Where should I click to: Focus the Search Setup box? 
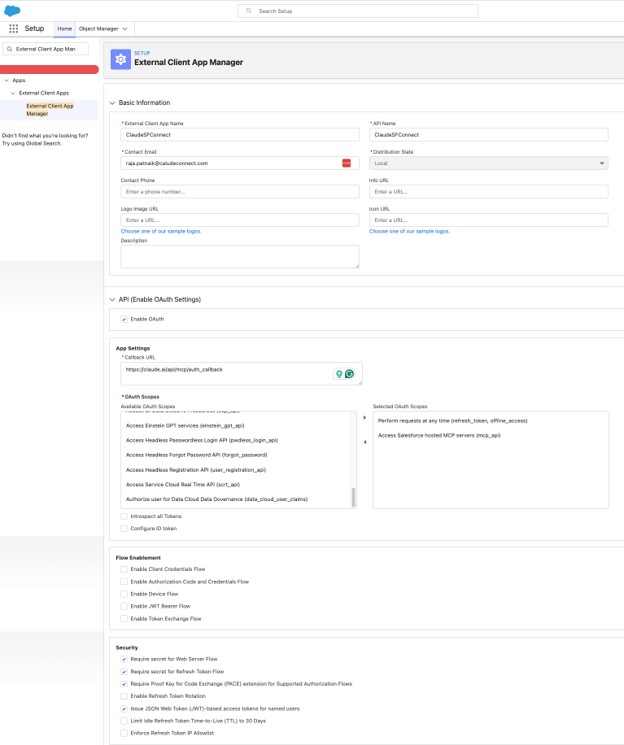click(x=358, y=11)
